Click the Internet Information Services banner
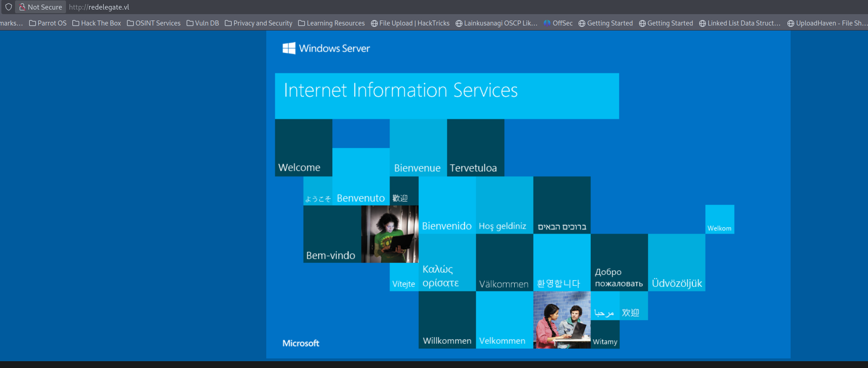The image size is (868, 368). (x=447, y=96)
